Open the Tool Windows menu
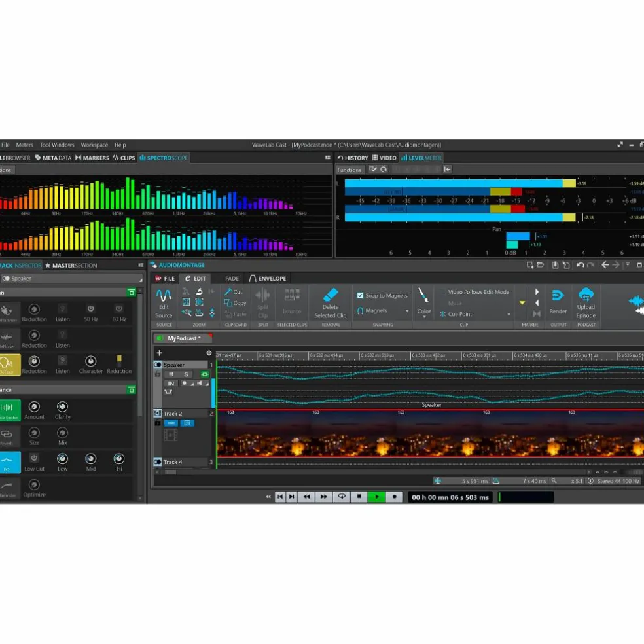Image resolution: width=644 pixels, height=644 pixels. [x=57, y=145]
